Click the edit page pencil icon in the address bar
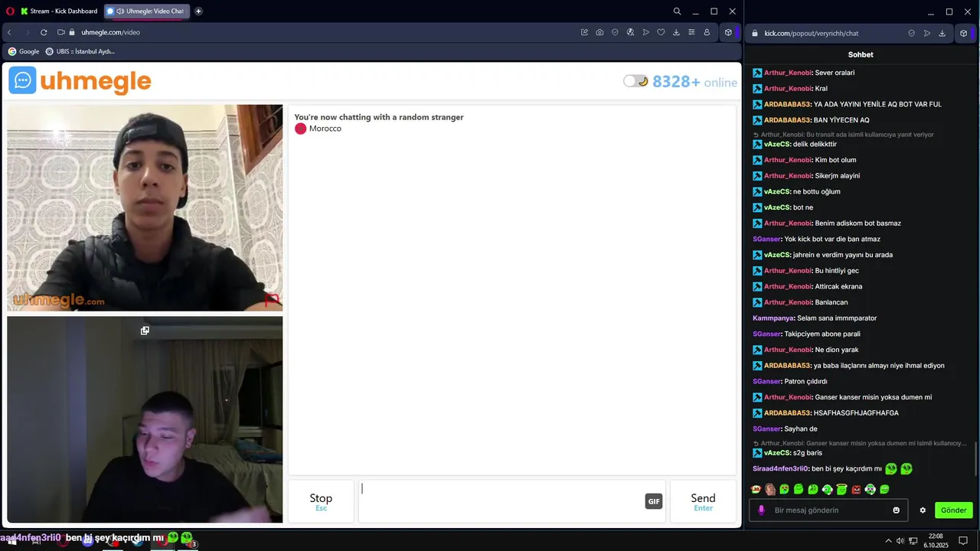Viewport: 980px width, 551px height. click(x=584, y=32)
